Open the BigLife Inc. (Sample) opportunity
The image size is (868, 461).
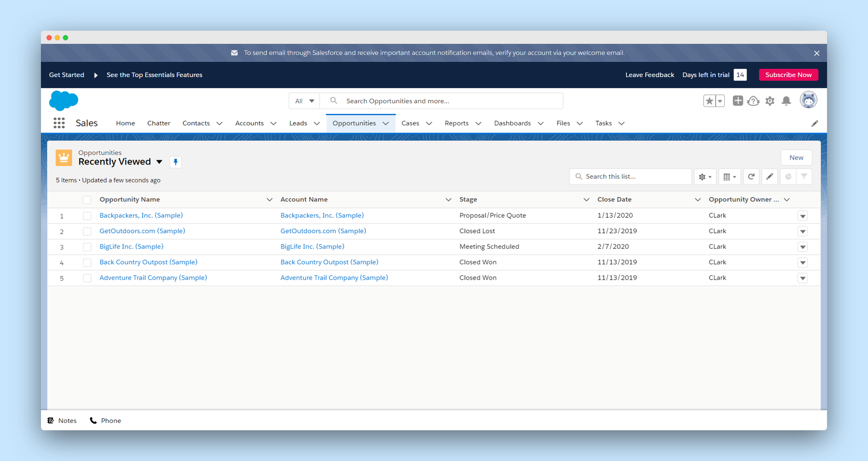pyautogui.click(x=131, y=247)
